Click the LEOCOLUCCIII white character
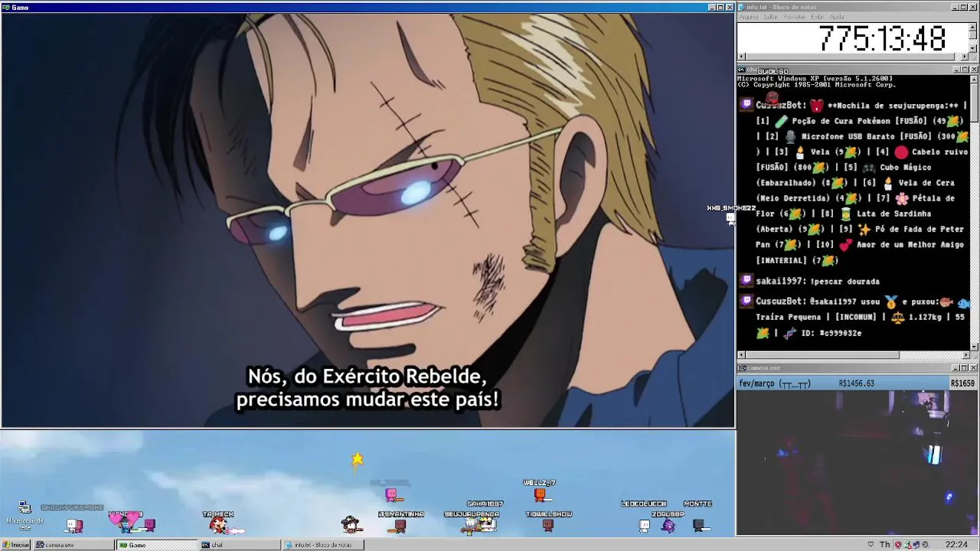980x551 pixels. [644, 525]
